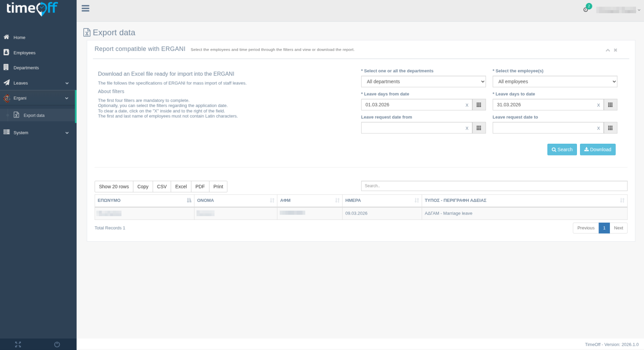644x350 pixels.
Task: Open the Home icon in the sidebar
Action: pos(6,37)
